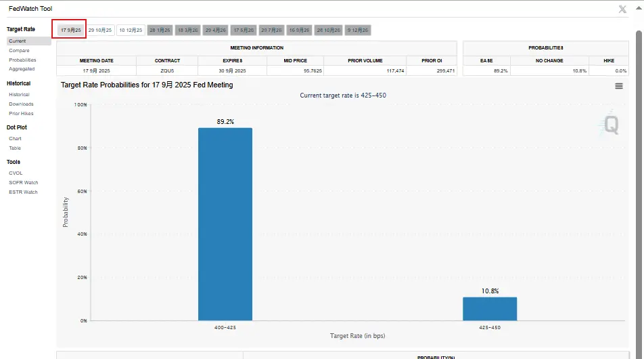Select the 29 4月26 meeting tab
Screen dimensions: 644x359
[216, 30]
